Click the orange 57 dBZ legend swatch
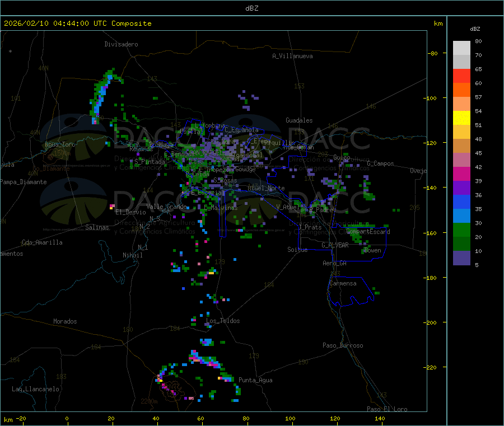 pyautogui.click(x=461, y=90)
